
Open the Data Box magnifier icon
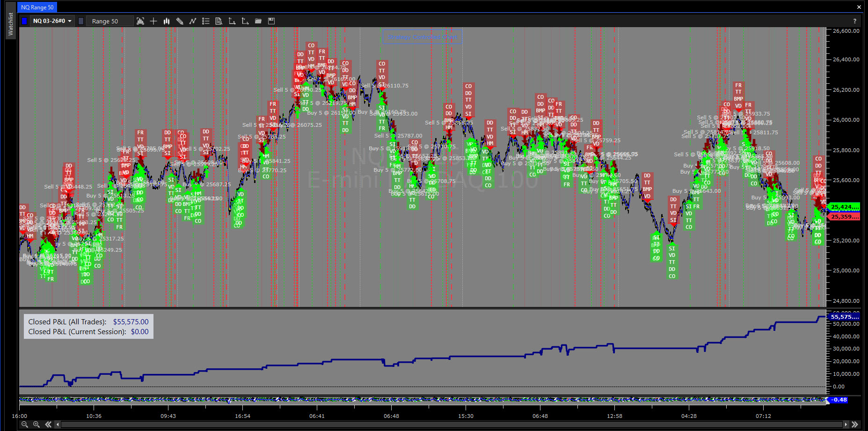pos(219,21)
